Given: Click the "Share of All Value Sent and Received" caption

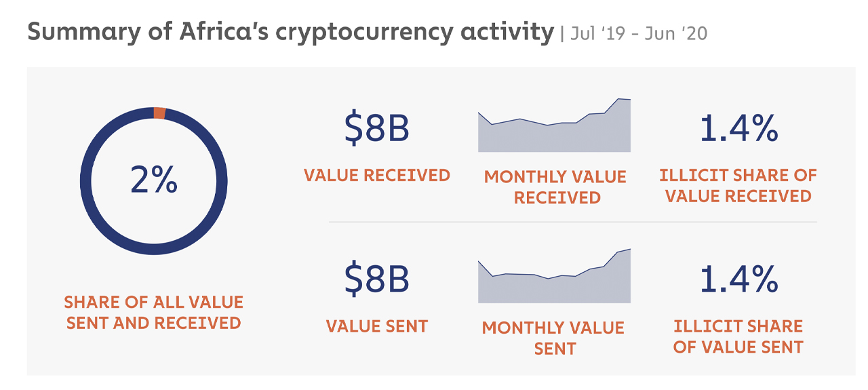Looking at the screenshot, I should (153, 312).
